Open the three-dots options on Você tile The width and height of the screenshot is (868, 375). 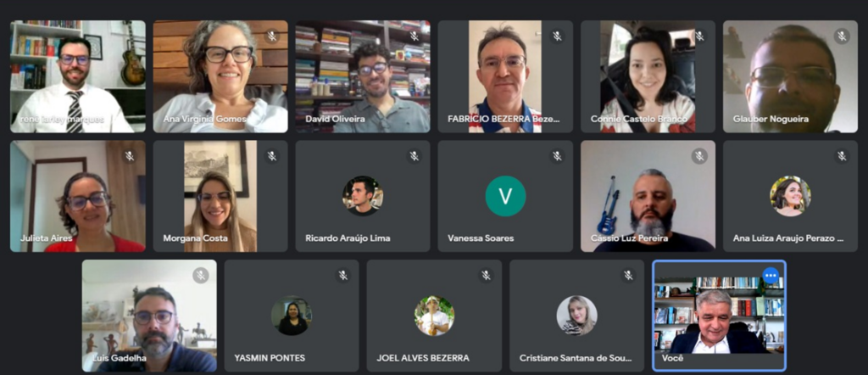(771, 275)
